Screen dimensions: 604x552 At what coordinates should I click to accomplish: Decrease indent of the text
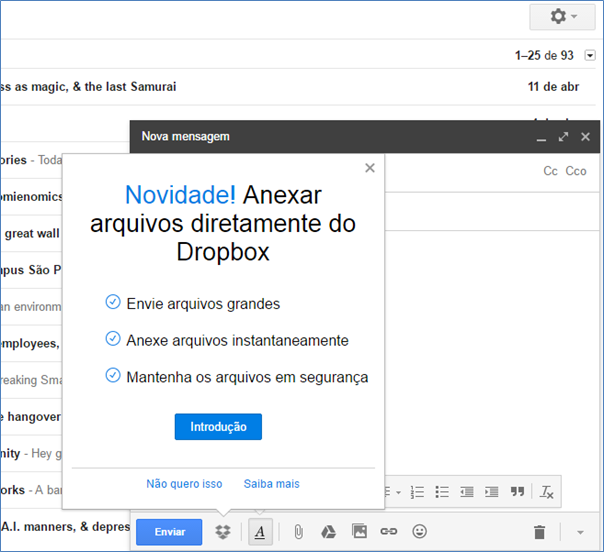tap(467, 492)
